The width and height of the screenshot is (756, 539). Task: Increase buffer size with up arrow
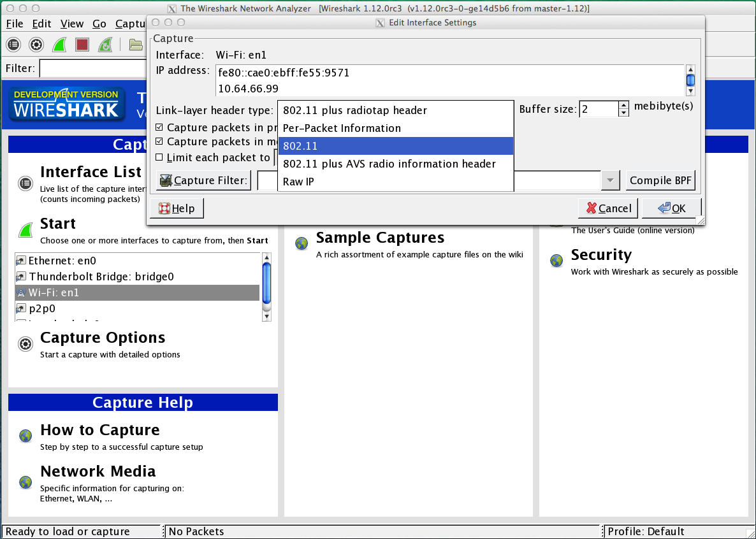click(x=623, y=106)
